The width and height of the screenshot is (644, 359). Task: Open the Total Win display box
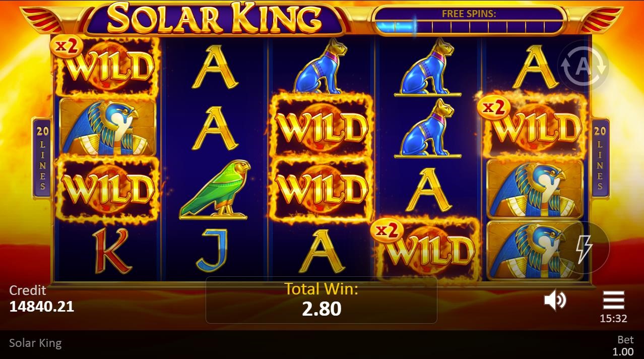321,300
